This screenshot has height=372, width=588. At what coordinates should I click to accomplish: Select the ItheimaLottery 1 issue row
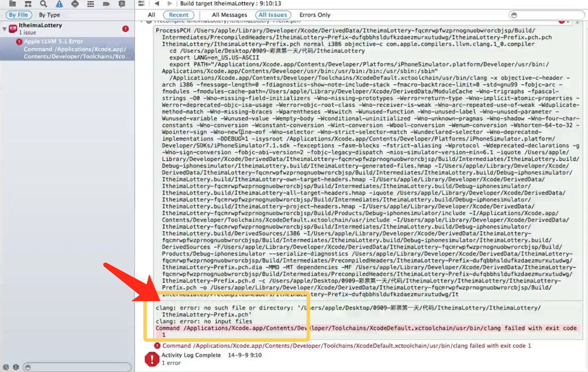(x=68, y=29)
